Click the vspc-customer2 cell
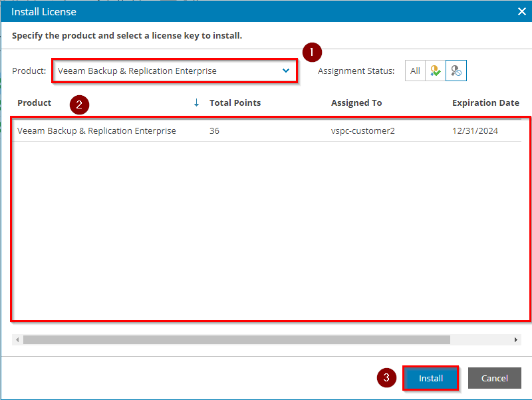The image size is (532, 400). pyautogui.click(x=362, y=130)
